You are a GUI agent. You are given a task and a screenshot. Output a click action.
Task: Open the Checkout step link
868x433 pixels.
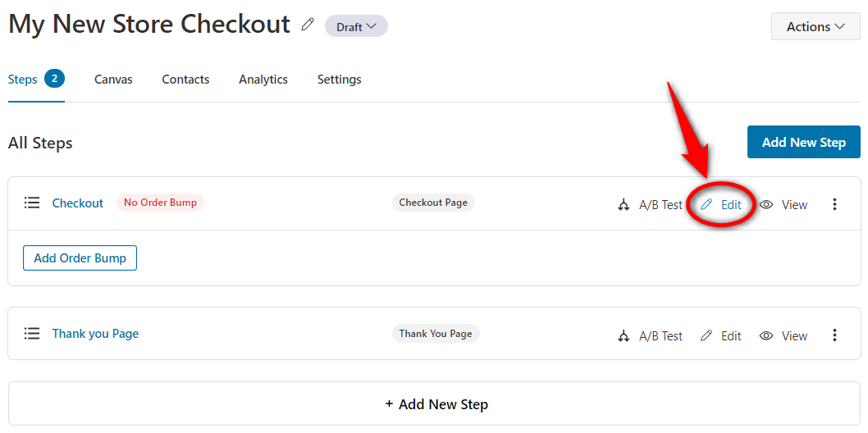tap(77, 203)
